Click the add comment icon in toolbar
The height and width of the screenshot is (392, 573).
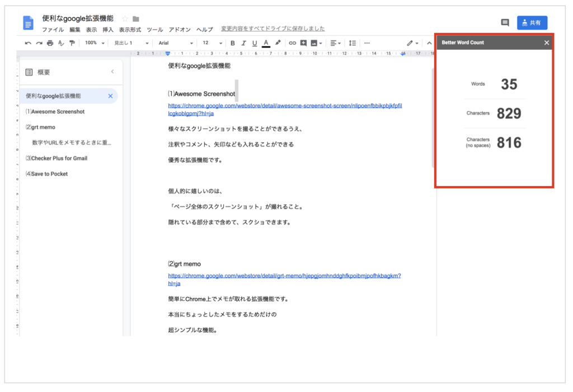[303, 43]
